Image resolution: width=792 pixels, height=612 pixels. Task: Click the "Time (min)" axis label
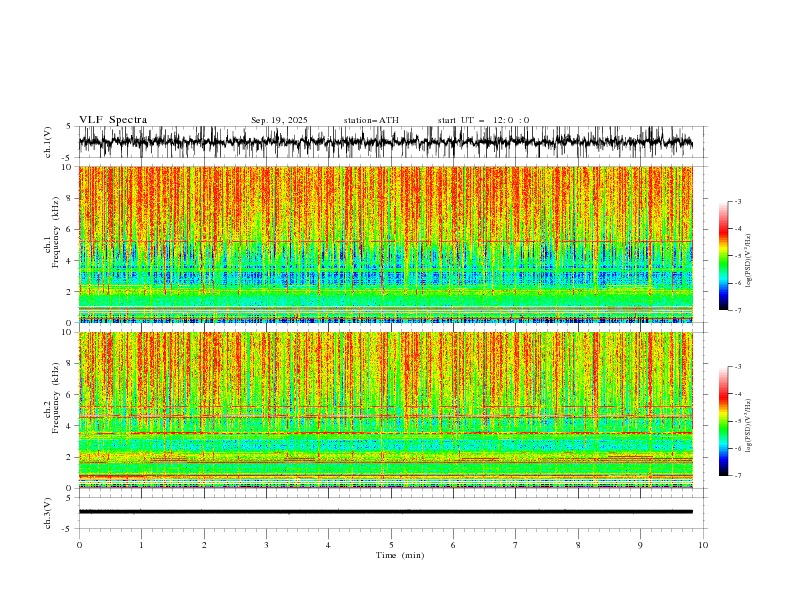click(400, 555)
